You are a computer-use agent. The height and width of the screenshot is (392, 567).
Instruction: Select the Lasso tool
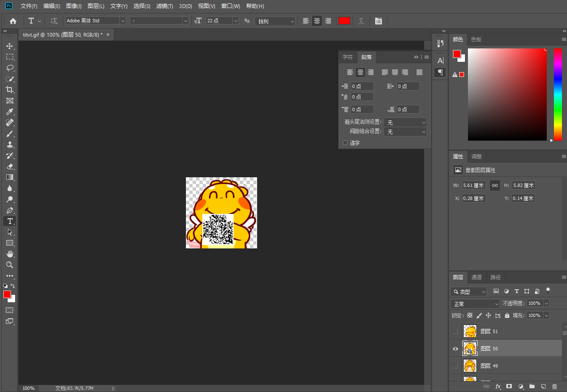tap(10, 68)
